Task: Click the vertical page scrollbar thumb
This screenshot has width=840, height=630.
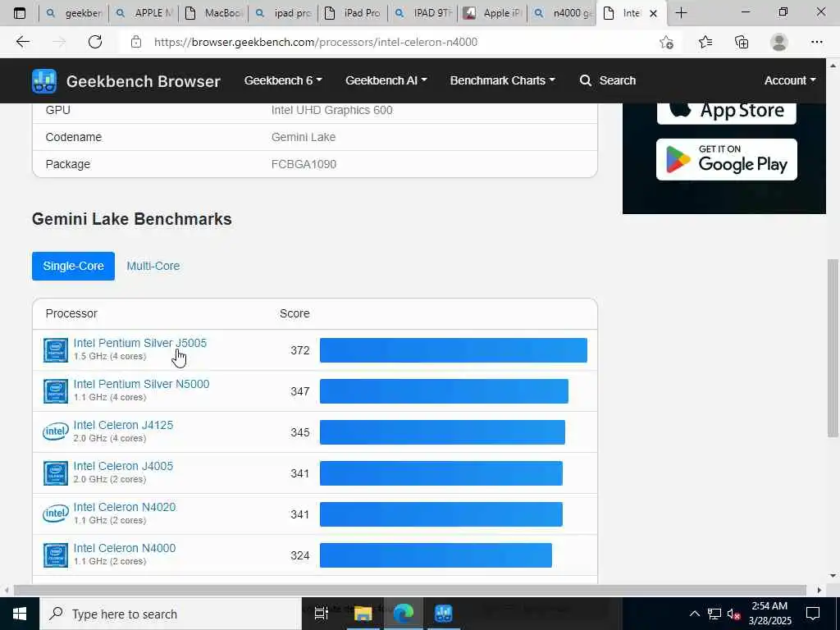Action: (x=833, y=348)
